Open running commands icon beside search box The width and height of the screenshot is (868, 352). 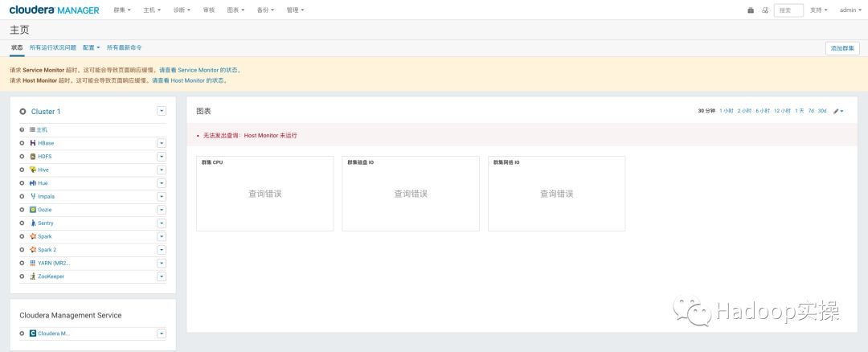click(x=765, y=10)
